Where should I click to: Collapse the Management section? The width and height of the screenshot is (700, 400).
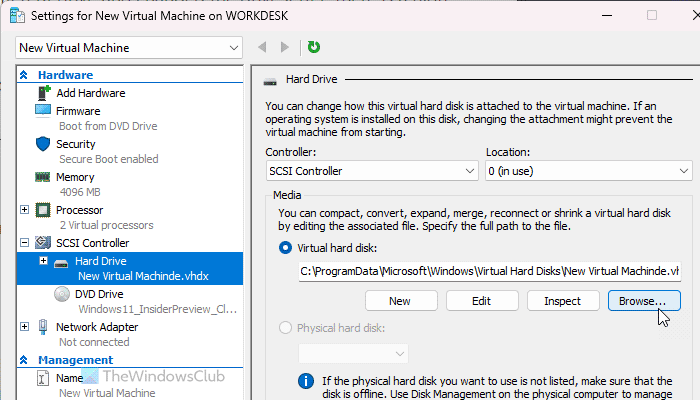(x=24, y=359)
